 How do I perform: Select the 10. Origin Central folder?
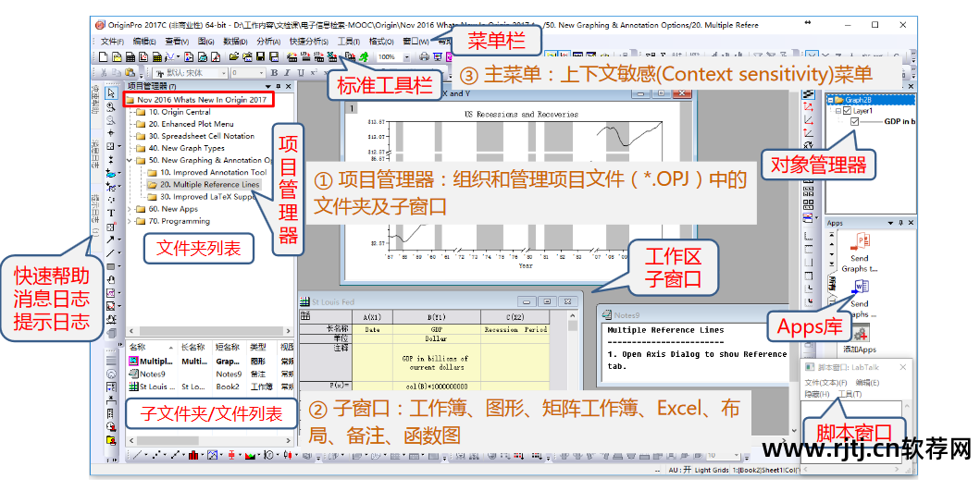tap(180, 112)
